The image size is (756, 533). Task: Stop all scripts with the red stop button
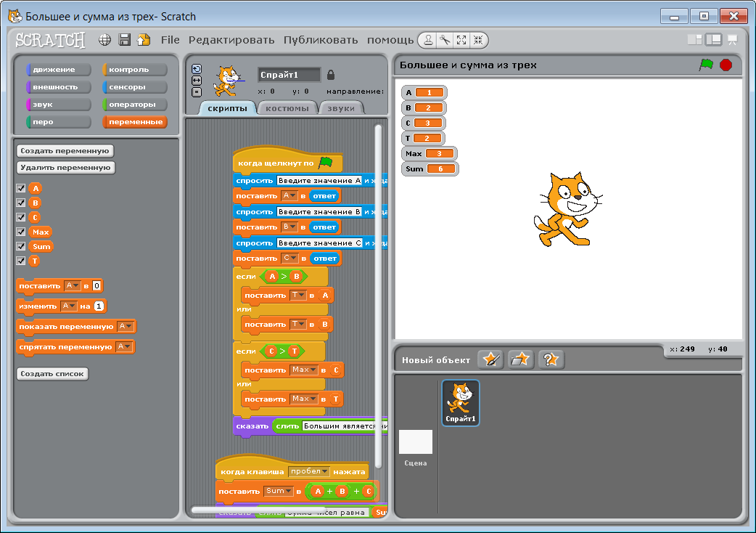pos(726,65)
